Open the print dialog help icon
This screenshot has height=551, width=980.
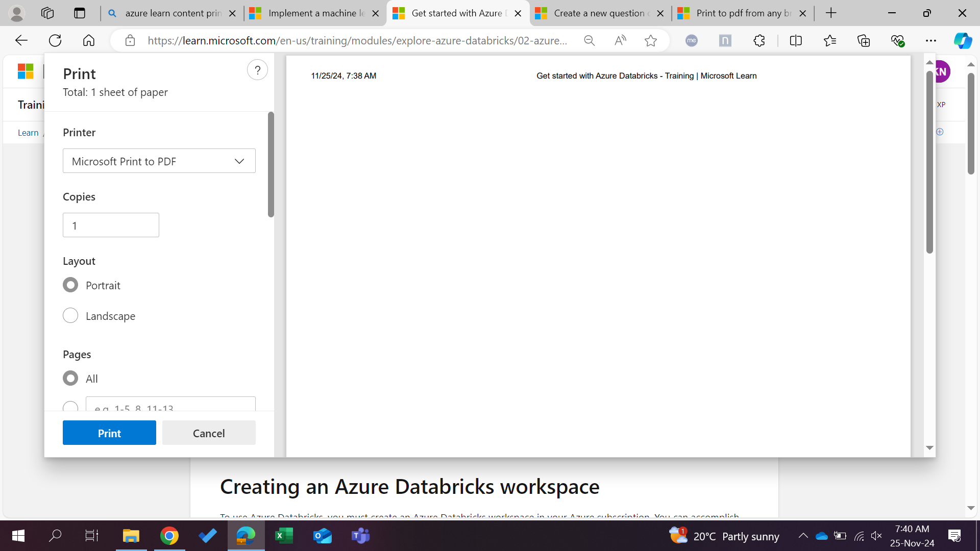click(x=257, y=70)
